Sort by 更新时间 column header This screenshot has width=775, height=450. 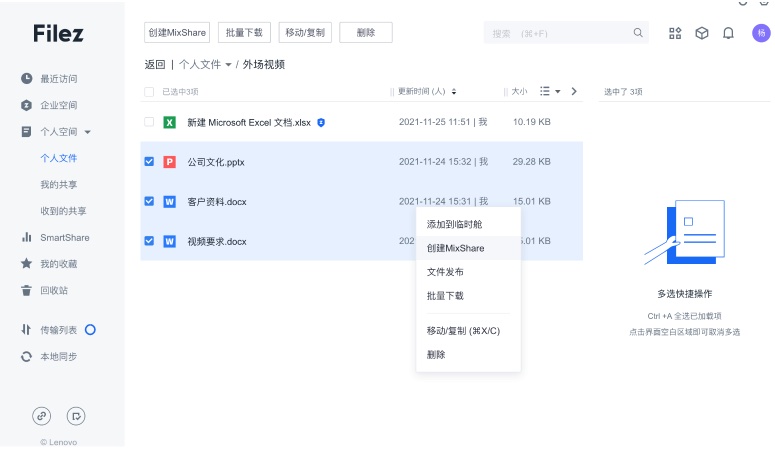[x=427, y=92]
